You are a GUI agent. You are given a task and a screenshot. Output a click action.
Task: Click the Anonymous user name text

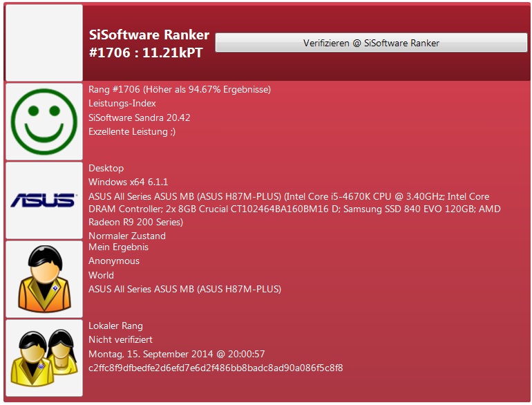coord(114,261)
